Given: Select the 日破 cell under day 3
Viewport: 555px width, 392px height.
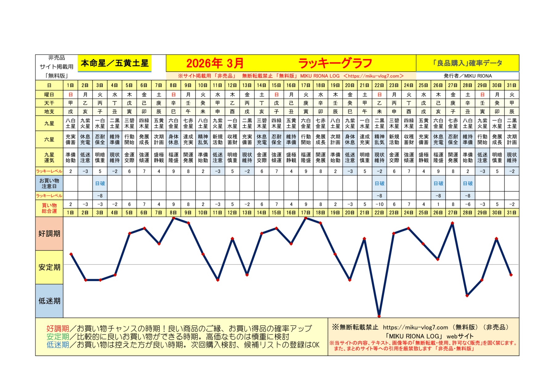Looking at the screenshot, I should click(x=100, y=183).
